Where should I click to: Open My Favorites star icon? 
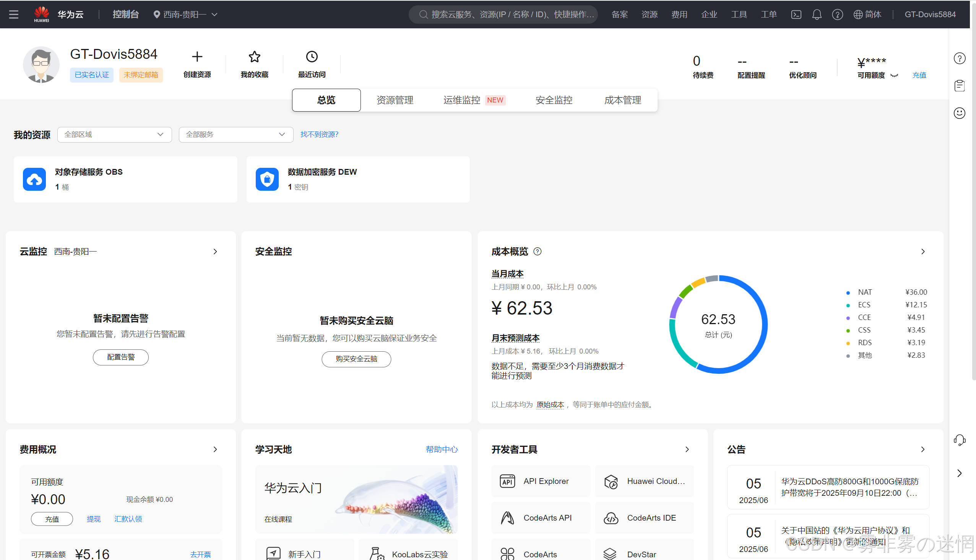click(x=255, y=57)
